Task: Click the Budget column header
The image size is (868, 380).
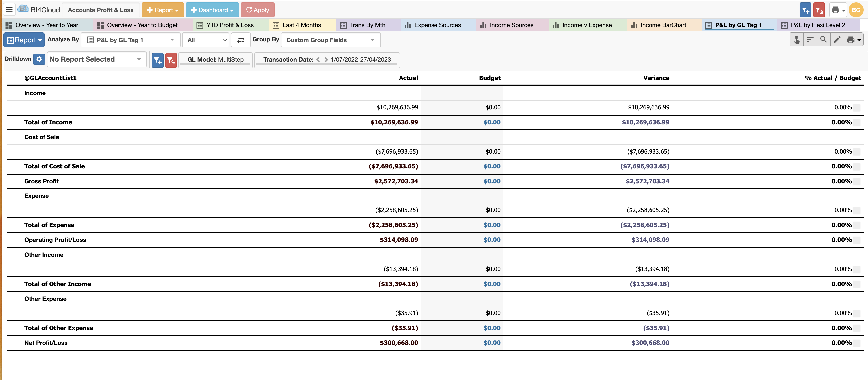Action: pyautogui.click(x=490, y=78)
